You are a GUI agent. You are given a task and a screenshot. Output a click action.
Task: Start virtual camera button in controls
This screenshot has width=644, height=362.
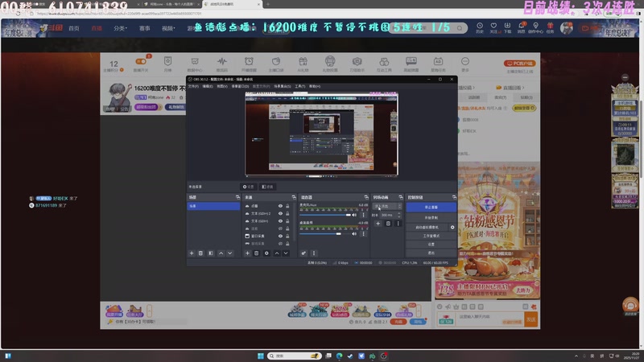point(427,227)
